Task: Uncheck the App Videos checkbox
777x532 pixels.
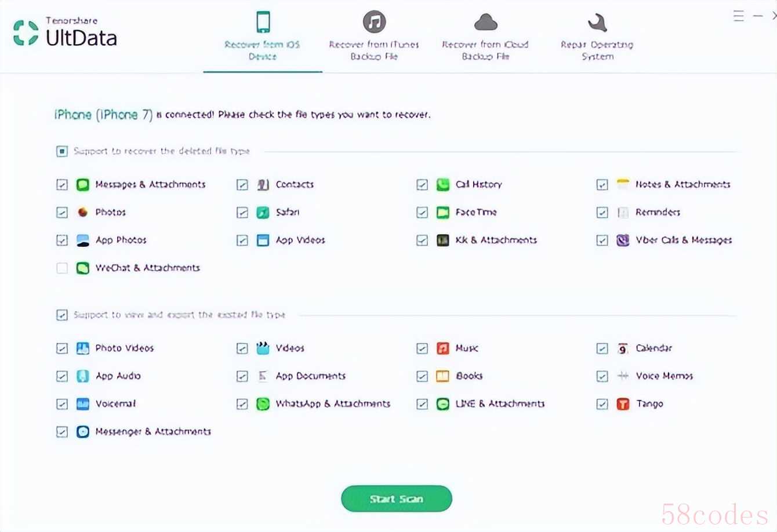Action: tap(242, 240)
